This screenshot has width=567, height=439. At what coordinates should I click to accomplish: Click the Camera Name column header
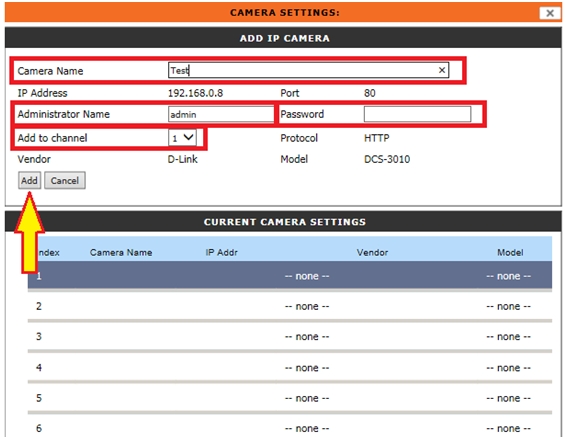[121, 252]
